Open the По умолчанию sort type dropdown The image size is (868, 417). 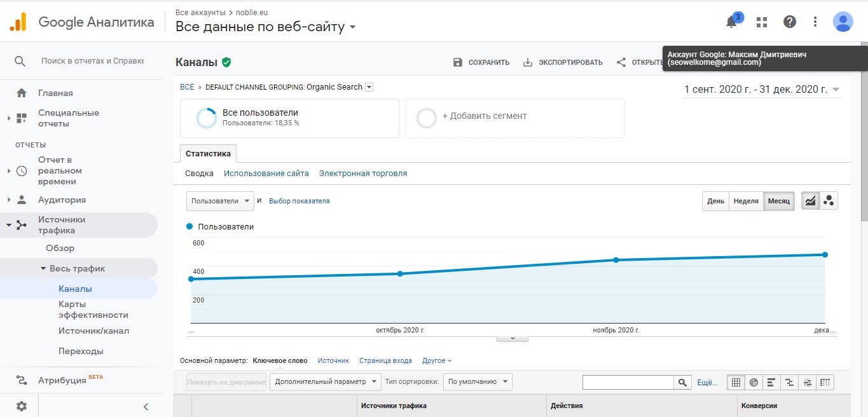pyautogui.click(x=478, y=382)
